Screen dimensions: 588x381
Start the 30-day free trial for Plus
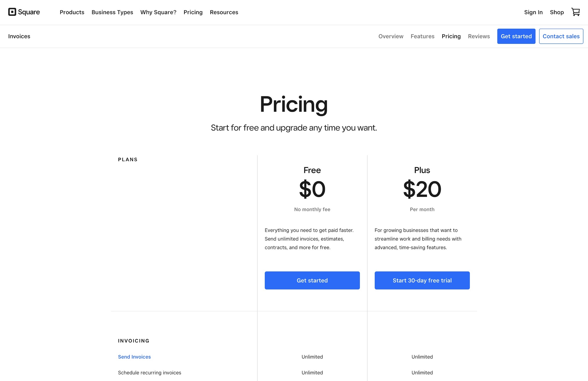click(422, 280)
